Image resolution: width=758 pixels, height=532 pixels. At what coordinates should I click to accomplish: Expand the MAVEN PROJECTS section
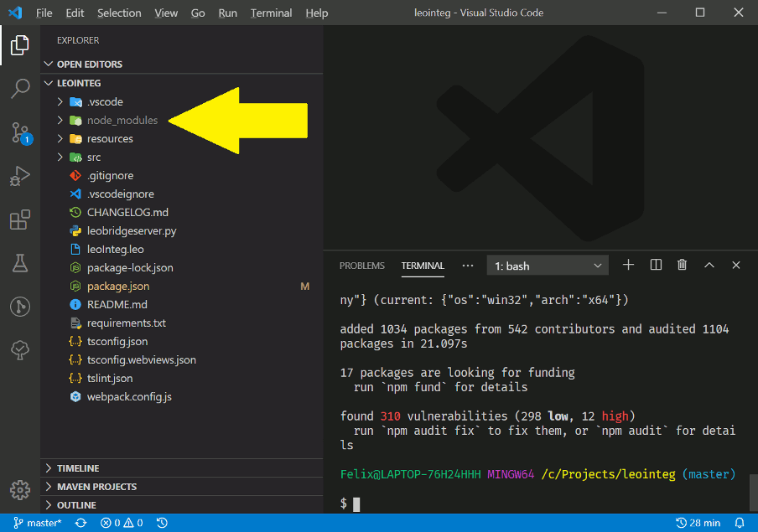tap(182, 487)
